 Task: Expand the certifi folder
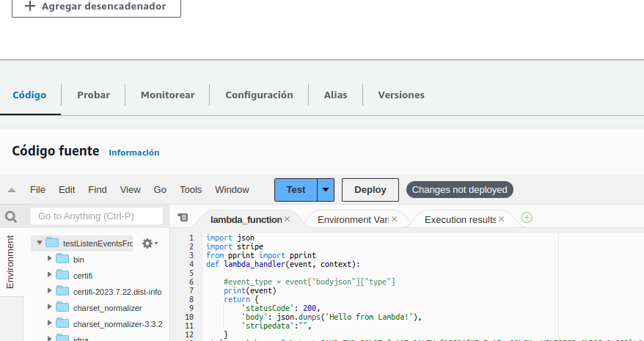click(x=50, y=274)
